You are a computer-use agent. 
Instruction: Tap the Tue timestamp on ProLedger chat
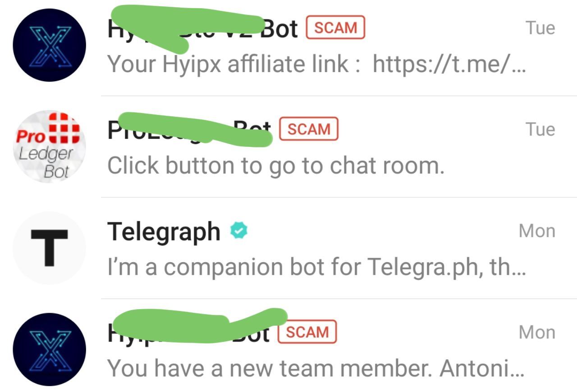coord(540,129)
